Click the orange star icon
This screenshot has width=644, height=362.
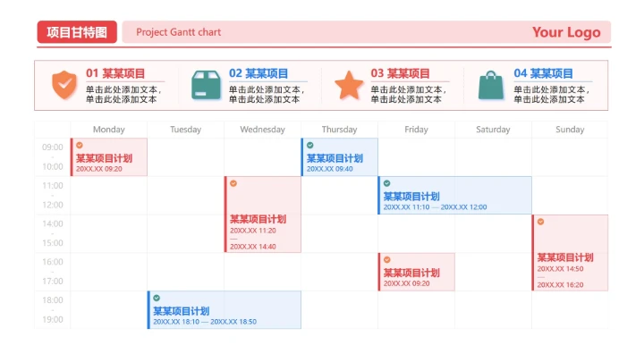click(x=349, y=85)
